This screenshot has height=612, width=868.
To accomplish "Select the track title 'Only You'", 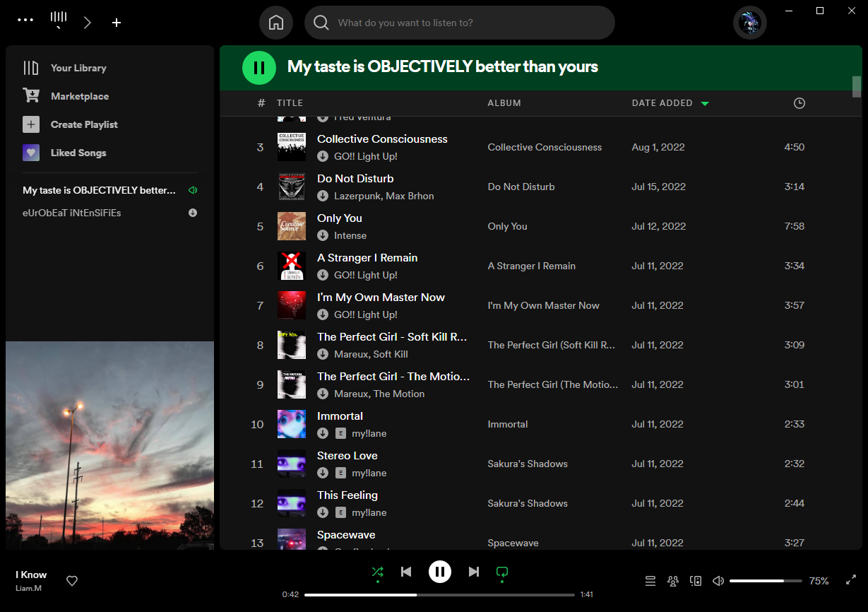I will [x=340, y=218].
